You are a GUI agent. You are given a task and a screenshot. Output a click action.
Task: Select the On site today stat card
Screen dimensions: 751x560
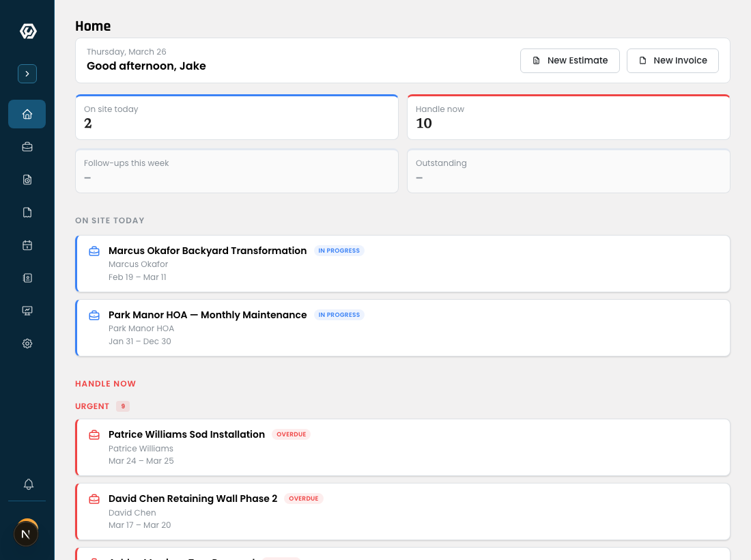coord(236,117)
